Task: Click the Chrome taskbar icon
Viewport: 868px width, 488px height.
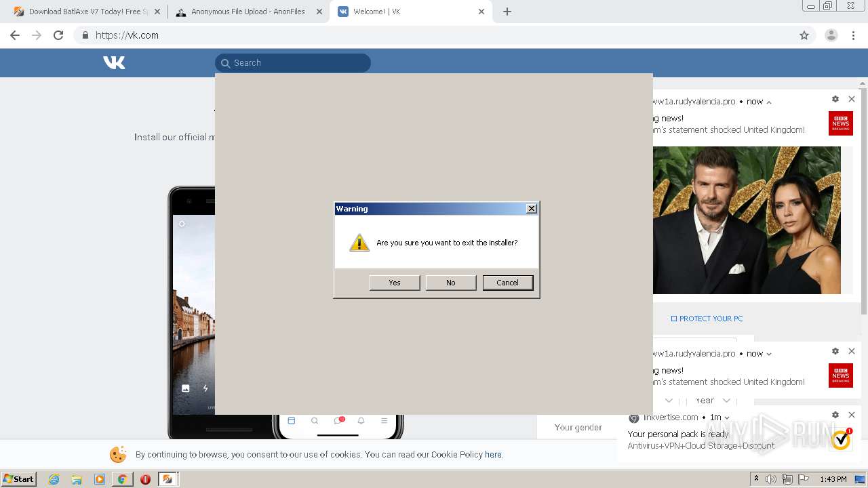Action: tap(122, 479)
